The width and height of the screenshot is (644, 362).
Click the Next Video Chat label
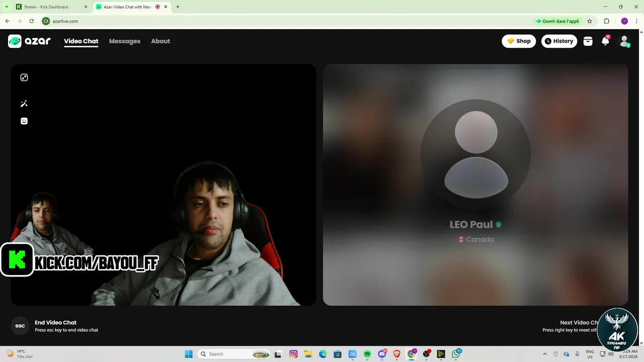point(579,323)
